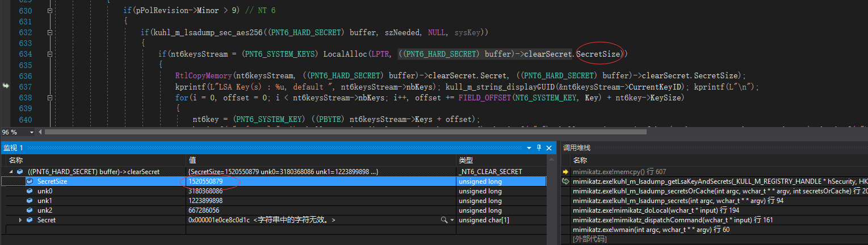Open the Watch 1 window options dropdown
Viewport: 868px width, 245px height.
[530, 147]
